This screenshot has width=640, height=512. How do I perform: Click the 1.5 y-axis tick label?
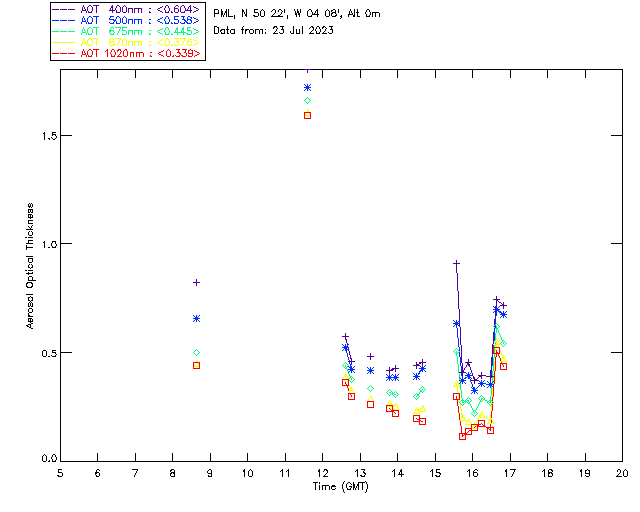49,136
